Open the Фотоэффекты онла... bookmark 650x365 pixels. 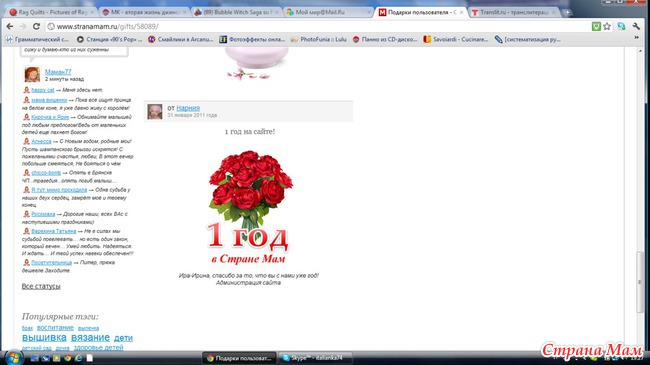pyautogui.click(x=252, y=39)
